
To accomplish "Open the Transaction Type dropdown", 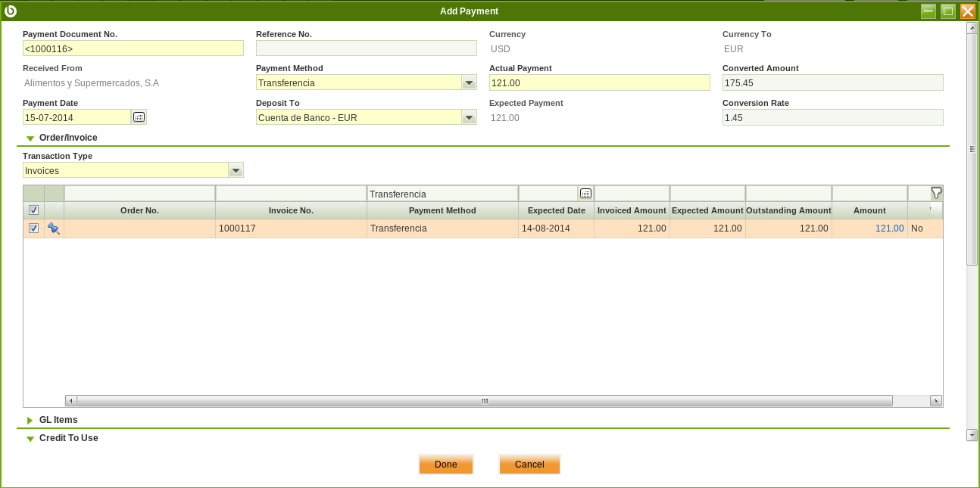I will [x=236, y=171].
